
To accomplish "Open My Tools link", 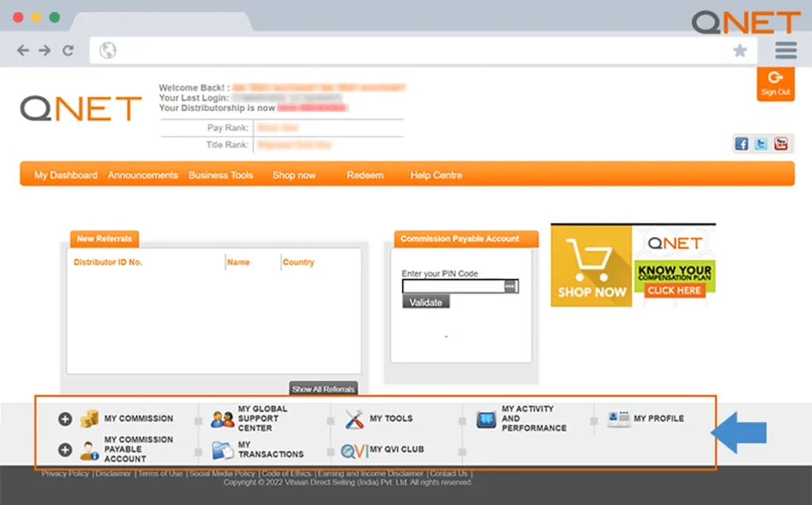I will pos(391,419).
